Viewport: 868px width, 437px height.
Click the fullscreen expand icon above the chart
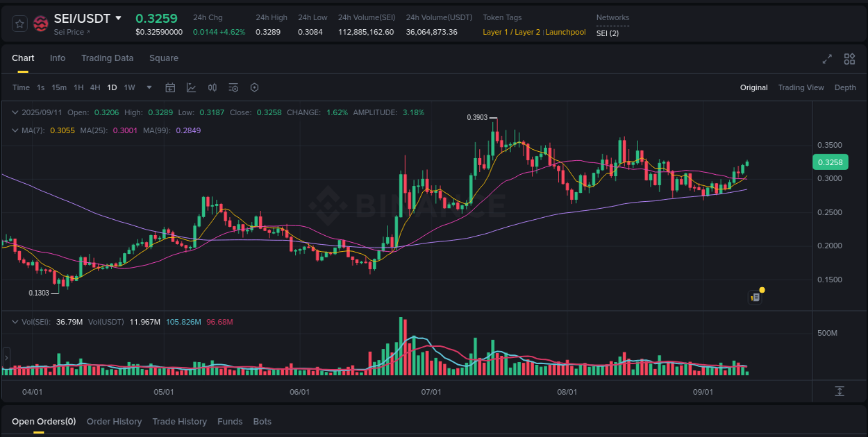click(826, 59)
